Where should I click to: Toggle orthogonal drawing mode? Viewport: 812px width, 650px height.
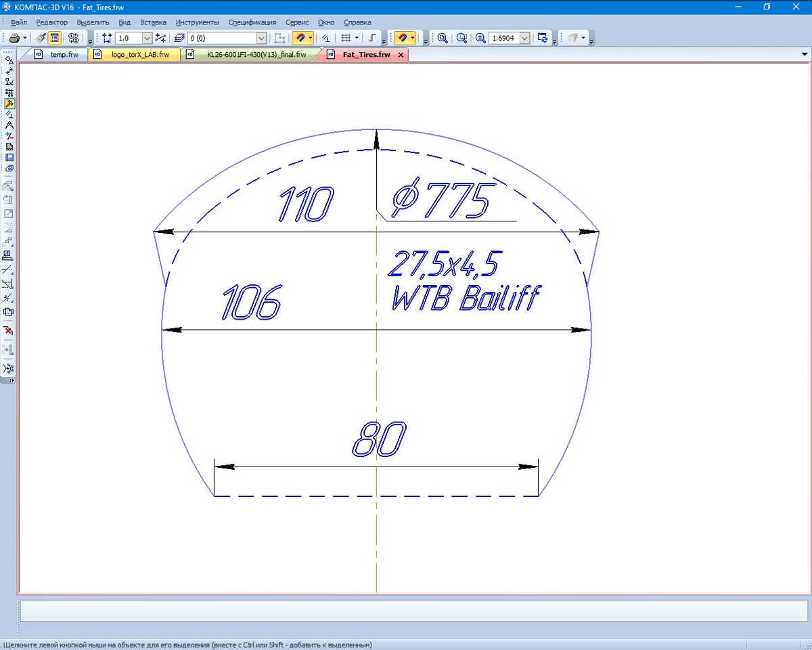372,39
